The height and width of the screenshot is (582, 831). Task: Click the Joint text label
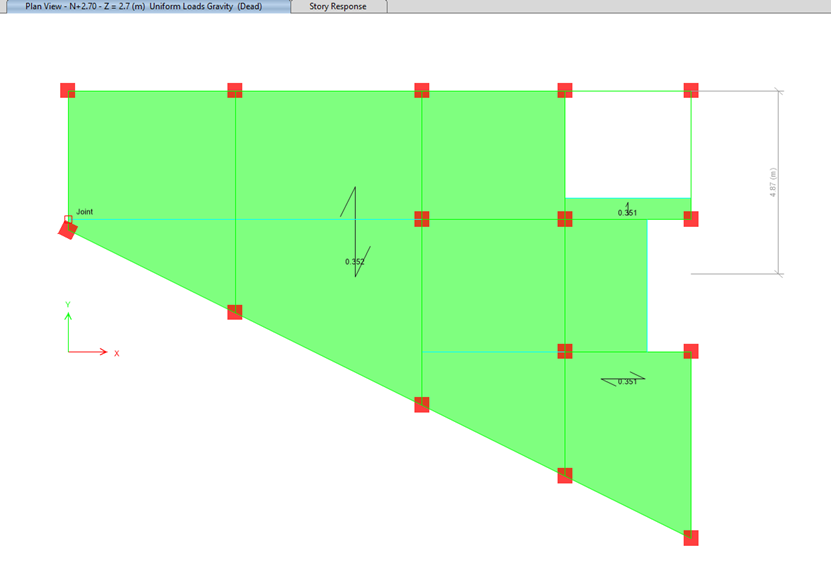click(84, 212)
